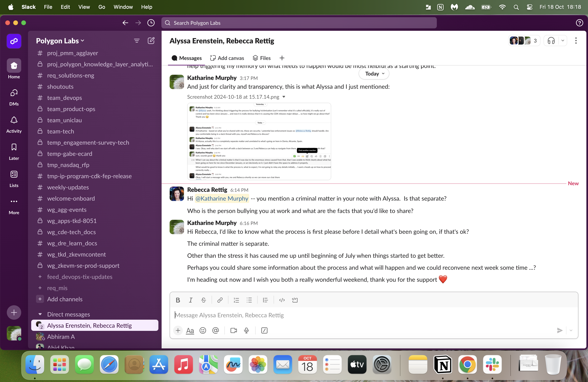Open conversation more-actions menu
The image size is (588, 382).
[x=576, y=41]
